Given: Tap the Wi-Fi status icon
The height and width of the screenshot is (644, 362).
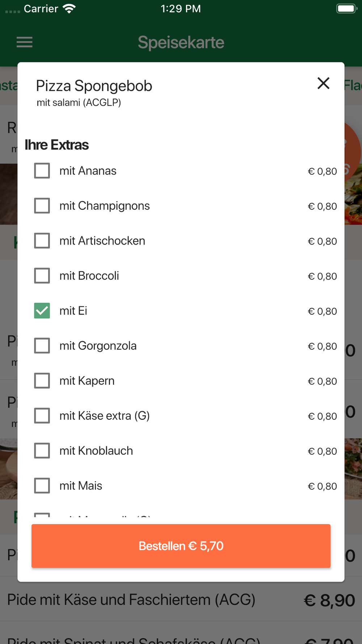Looking at the screenshot, I should [x=69, y=9].
